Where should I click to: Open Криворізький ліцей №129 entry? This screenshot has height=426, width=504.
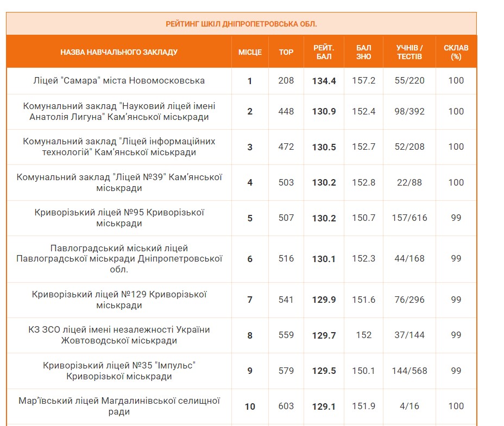pos(119,300)
